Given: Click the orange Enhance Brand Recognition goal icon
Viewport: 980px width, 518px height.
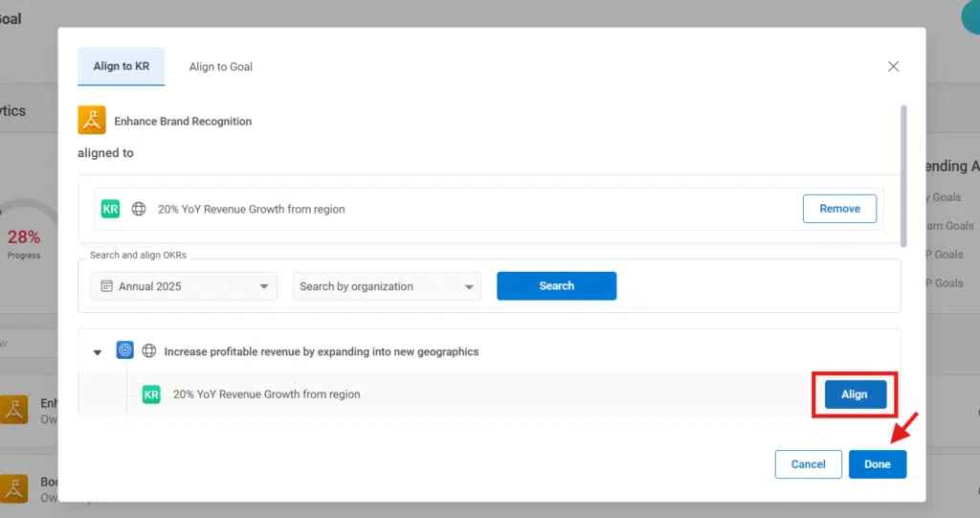Looking at the screenshot, I should [x=92, y=121].
